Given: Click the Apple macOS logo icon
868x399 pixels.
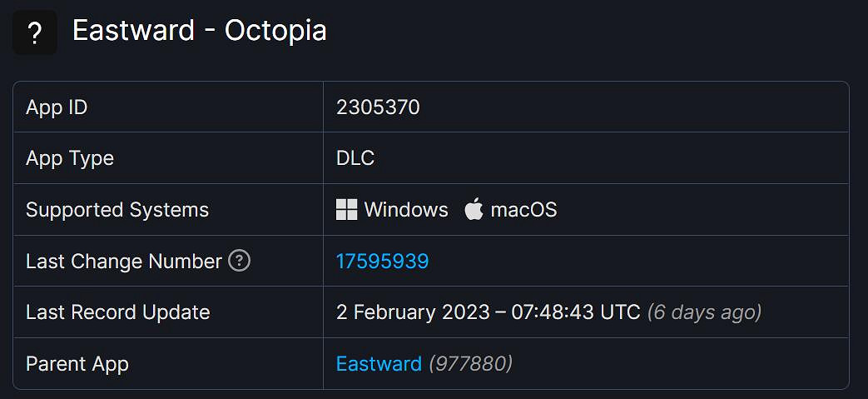Looking at the screenshot, I should (474, 210).
